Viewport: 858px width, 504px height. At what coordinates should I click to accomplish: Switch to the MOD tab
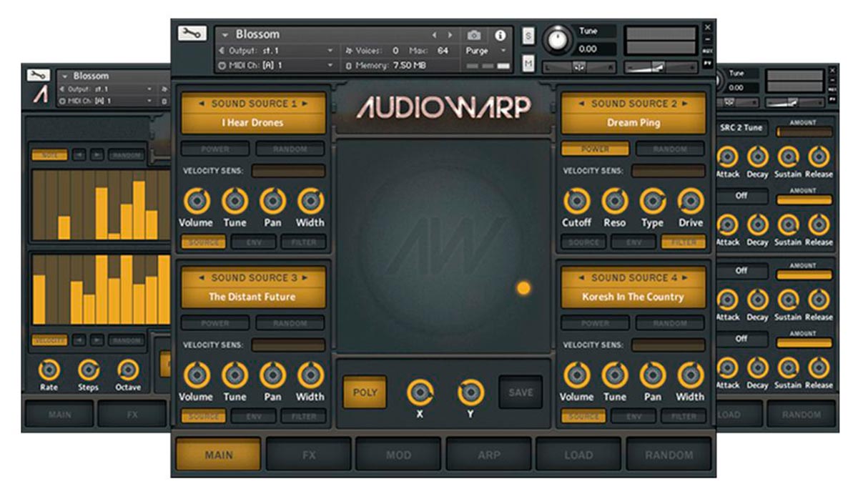tap(398, 455)
